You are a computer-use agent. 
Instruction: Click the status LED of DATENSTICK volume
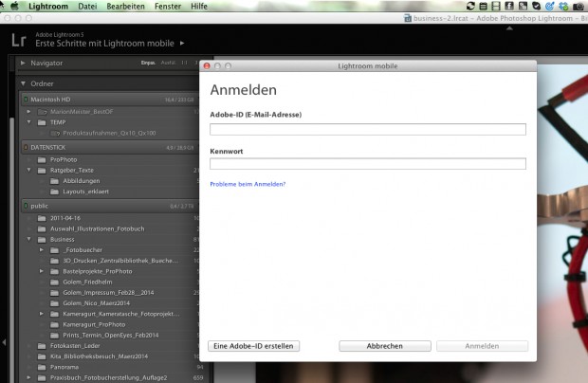point(26,147)
